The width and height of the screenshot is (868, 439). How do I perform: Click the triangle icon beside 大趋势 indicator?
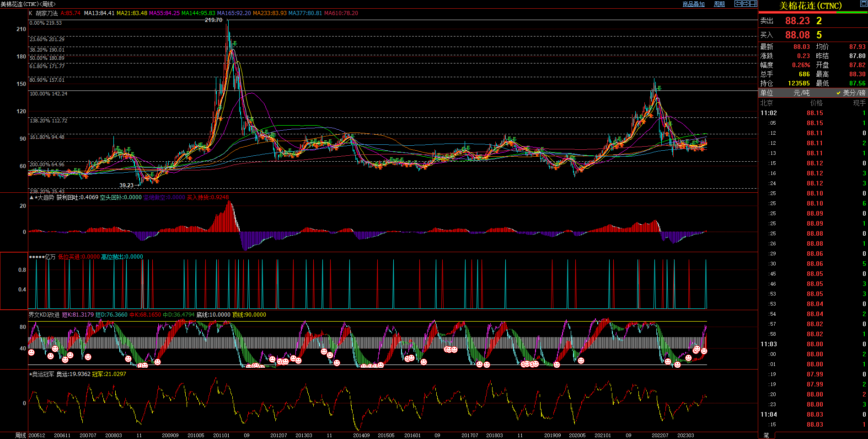point(32,198)
